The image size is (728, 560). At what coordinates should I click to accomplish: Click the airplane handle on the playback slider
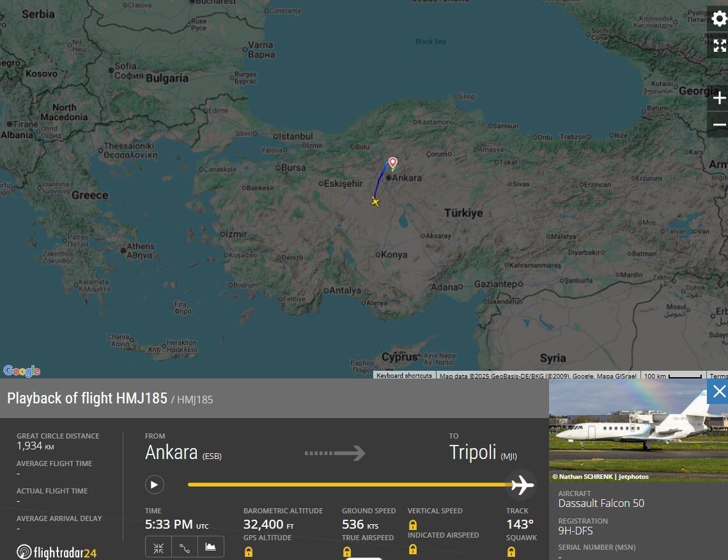522,485
